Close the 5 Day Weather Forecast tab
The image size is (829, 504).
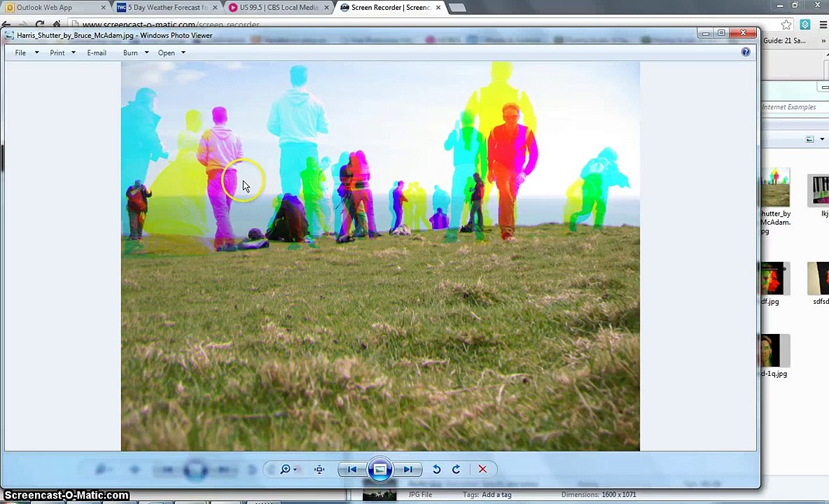click(215, 8)
